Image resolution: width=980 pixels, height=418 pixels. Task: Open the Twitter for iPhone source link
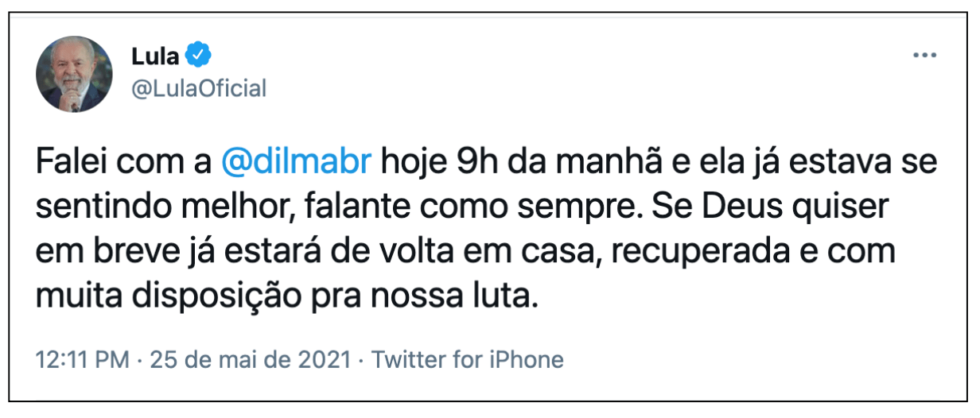tap(468, 359)
